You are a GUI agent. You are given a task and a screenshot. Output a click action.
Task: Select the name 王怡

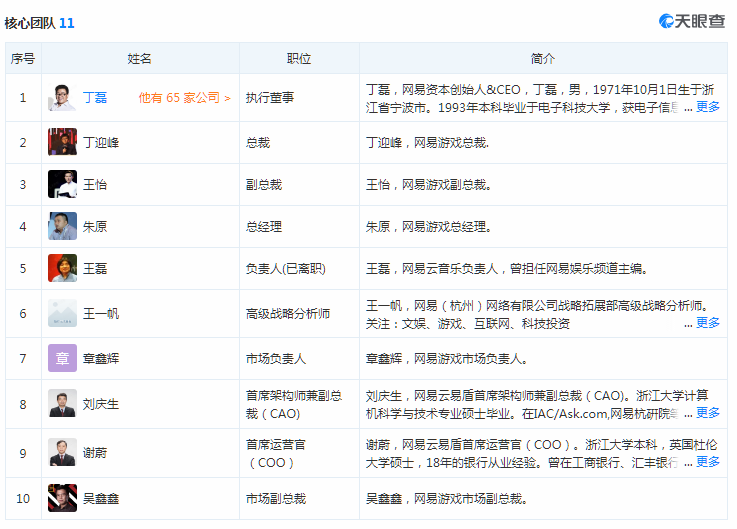coord(95,184)
